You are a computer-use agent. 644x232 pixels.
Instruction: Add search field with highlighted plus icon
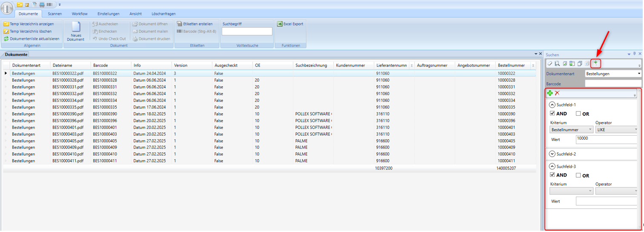596,63
